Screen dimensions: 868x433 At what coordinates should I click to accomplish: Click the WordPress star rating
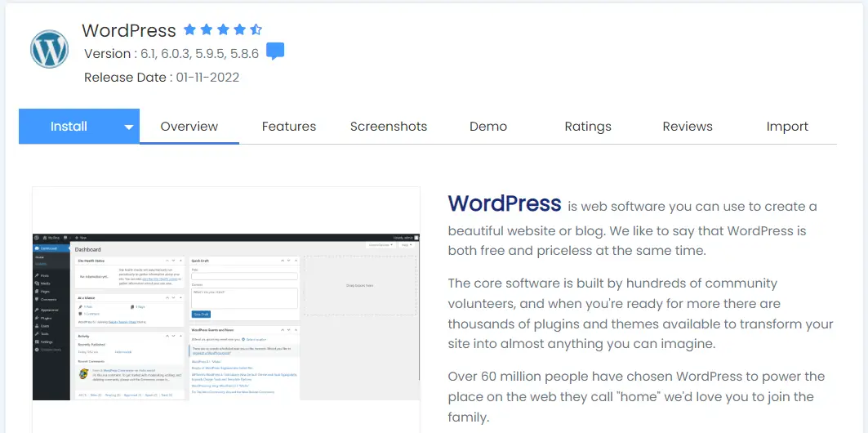coord(223,29)
